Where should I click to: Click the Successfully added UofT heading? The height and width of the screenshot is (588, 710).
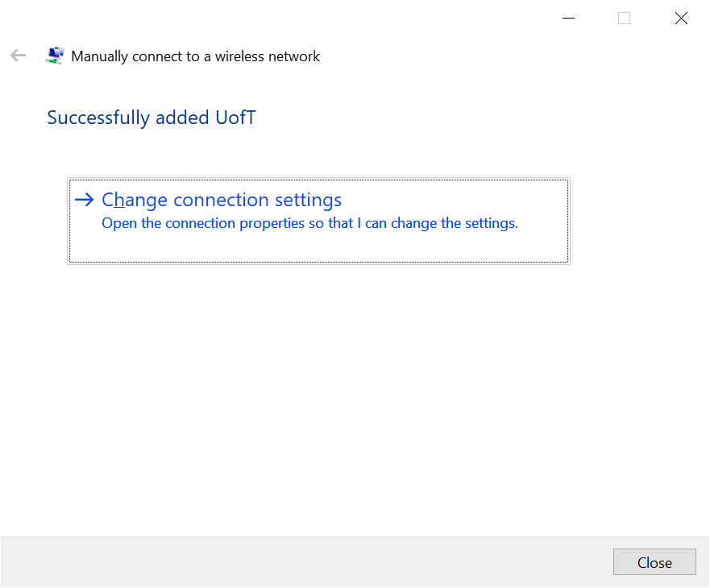pyautogui.click(x=151, y=118)
